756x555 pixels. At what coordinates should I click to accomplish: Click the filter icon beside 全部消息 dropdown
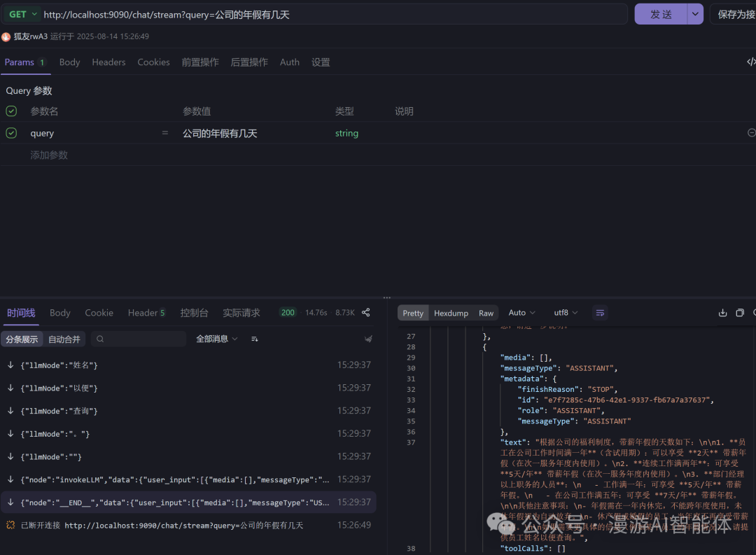tap(254, 339)
